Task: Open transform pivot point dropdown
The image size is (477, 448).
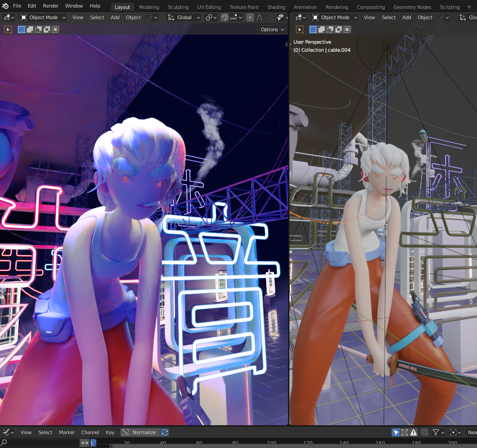Action: [211, 17]
